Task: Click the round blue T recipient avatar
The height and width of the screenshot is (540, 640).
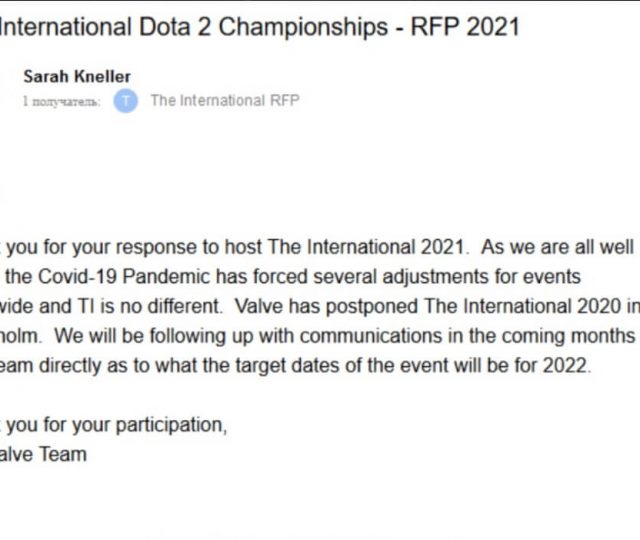Action: 125,100
